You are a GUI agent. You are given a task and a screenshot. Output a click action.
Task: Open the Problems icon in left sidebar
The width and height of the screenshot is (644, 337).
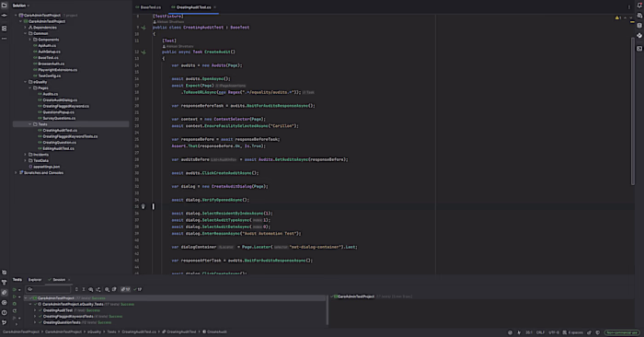point(4,312)
